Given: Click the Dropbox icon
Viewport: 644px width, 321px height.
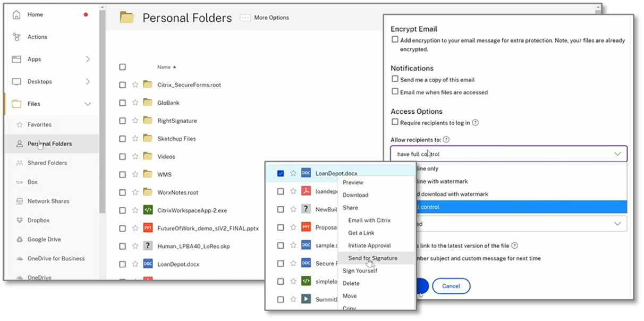Looking at the screenshot, I should [20, 220].
